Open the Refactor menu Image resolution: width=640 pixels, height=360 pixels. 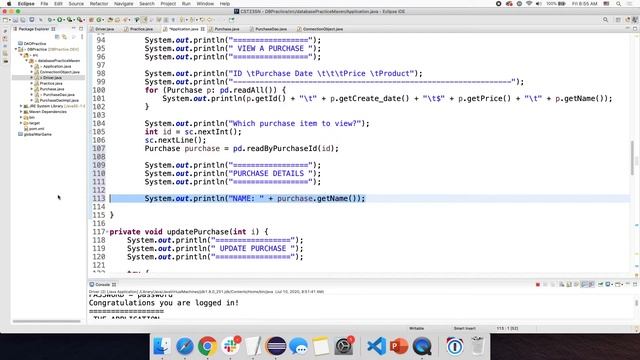[x=99, y=4]
